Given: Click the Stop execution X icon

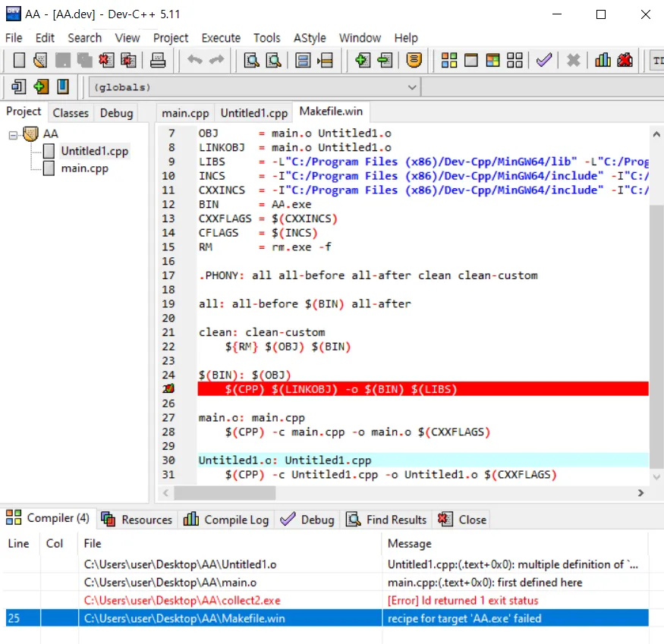Looking at the screenshot, I should pos(573,60).
